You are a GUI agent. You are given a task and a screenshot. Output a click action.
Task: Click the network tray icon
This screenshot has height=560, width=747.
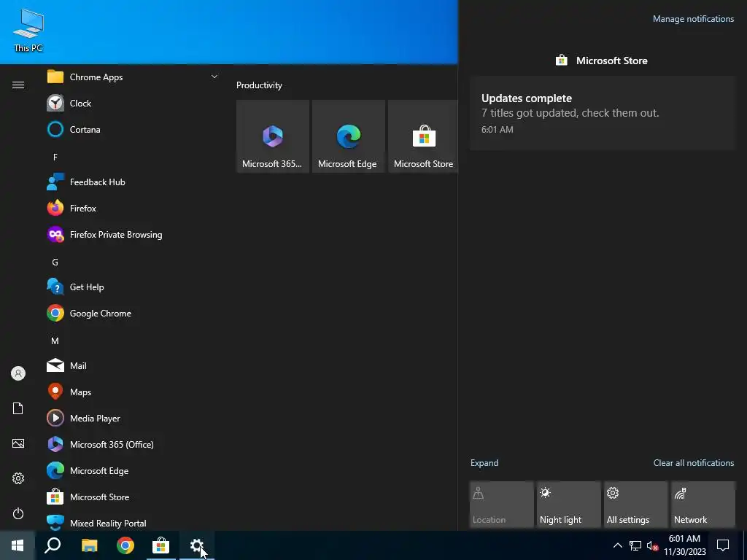point(635,545)
